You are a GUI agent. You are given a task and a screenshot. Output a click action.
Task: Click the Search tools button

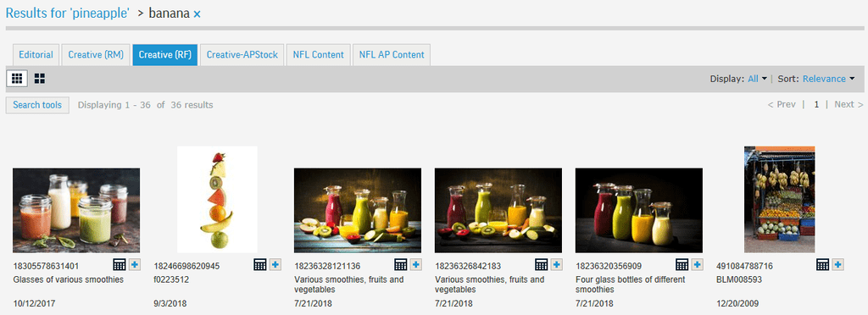coord(37,105)
